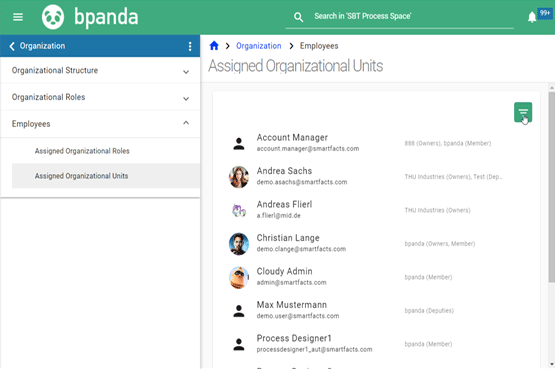Screen dimensions: 555x369
Task: Open the Cloudy Admin entry
Action: pyautogui.click(x=377, y=277)
